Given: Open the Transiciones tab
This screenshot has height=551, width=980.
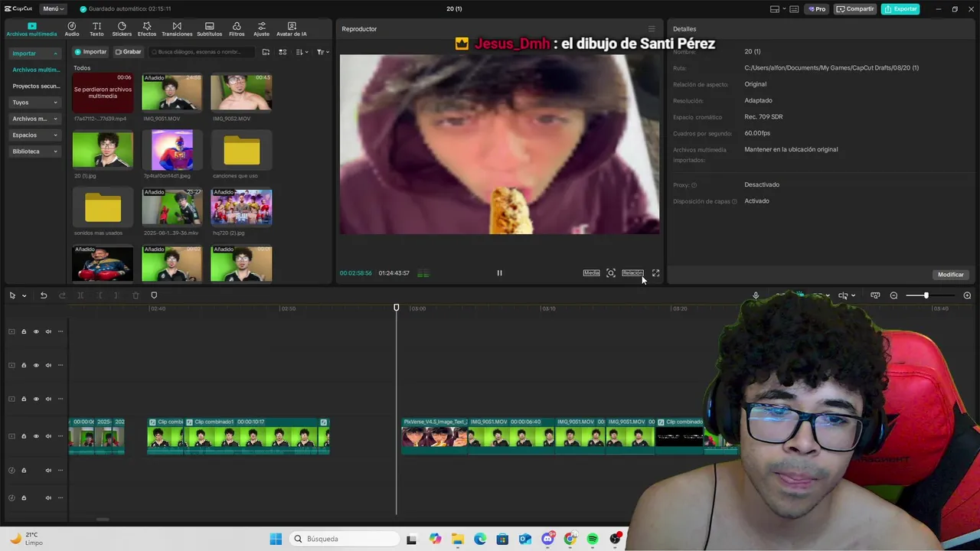Looking at the screenshot, I should [177, 30].
